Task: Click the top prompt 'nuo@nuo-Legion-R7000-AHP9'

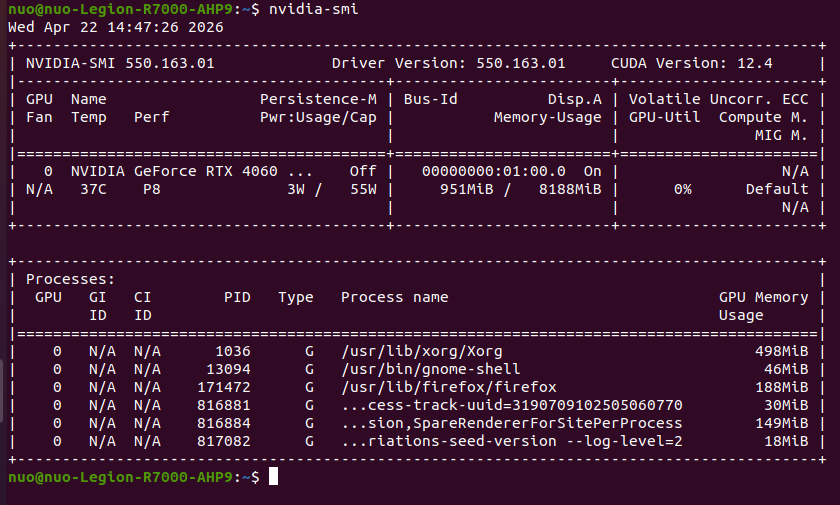Action: coord(120,9)
